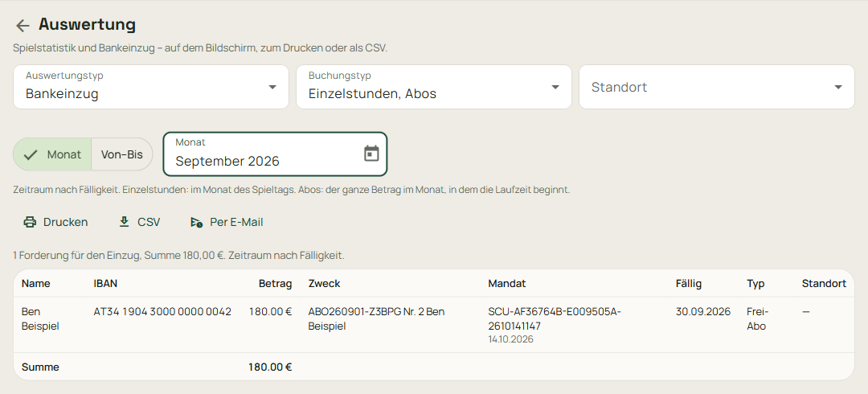Go back with the arrow next to Auswertung

23,26
